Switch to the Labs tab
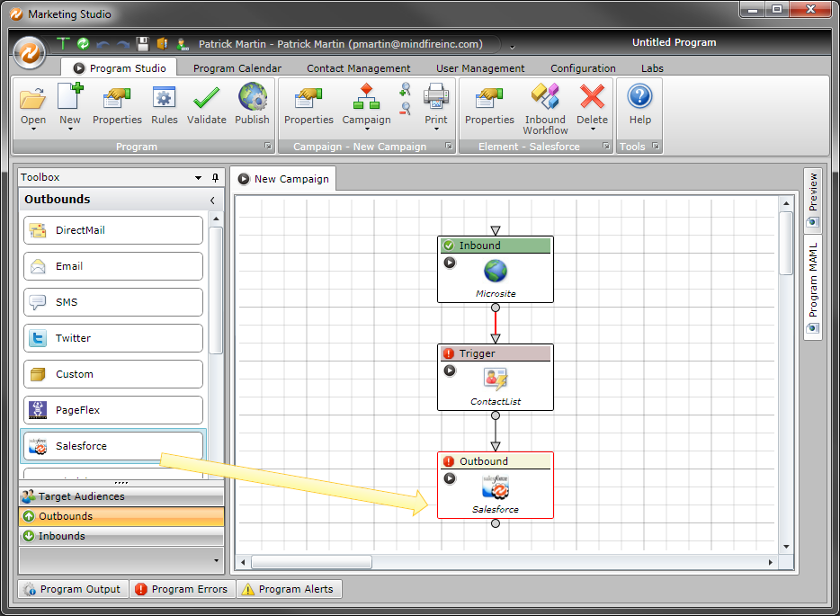Image resolution: width=840 pixels, height=616 pixels. point(652,68)
